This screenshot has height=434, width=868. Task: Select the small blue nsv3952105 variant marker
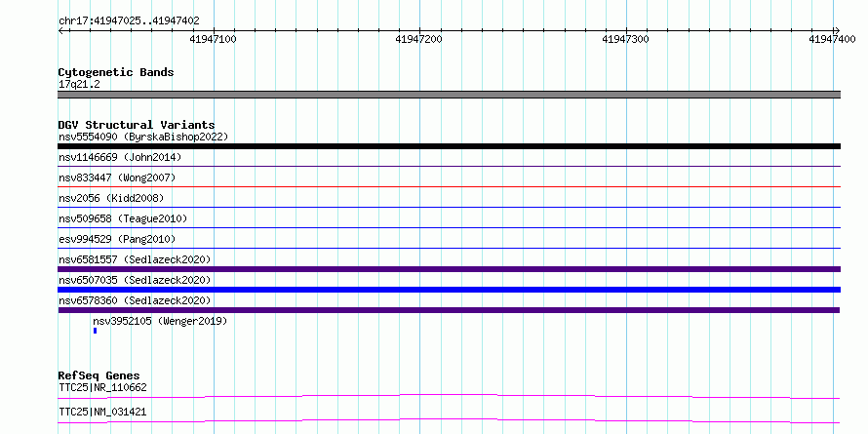[x=96, y=331]
